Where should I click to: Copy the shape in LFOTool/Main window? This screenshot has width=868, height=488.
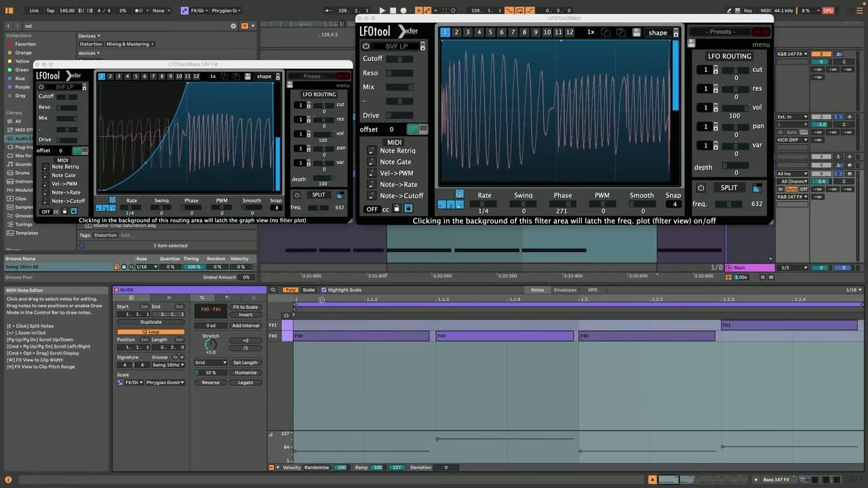click(x=607, y=33)
